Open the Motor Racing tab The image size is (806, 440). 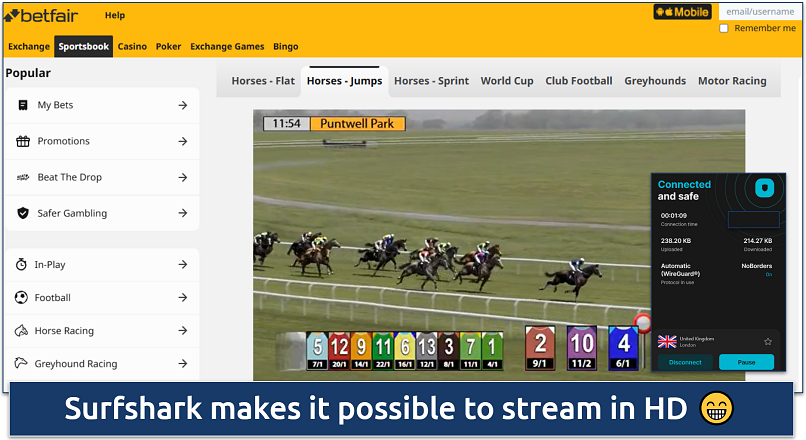point(732,81)
